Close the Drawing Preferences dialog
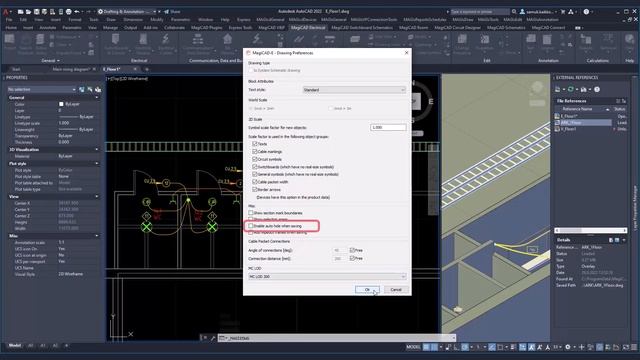 click(406, 53)
